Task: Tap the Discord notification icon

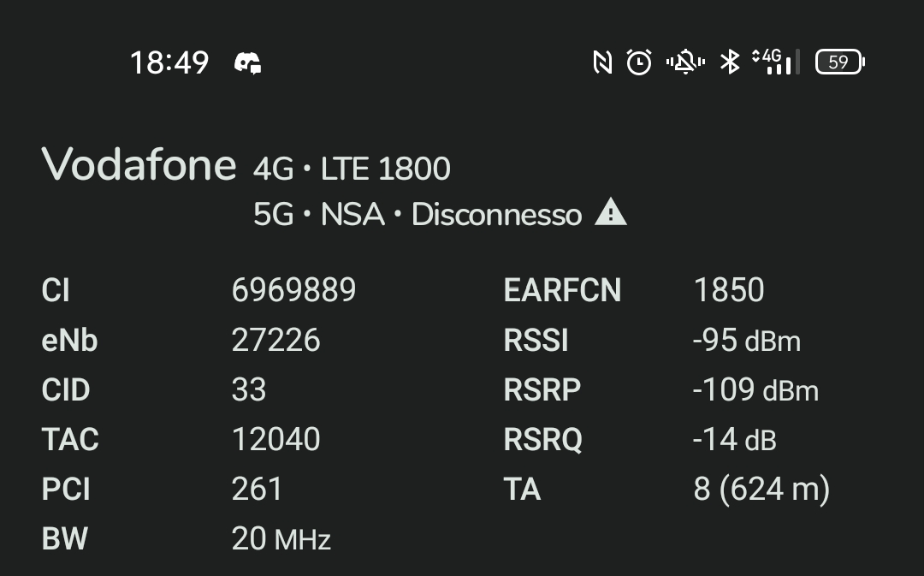Action: pos(247,63)
